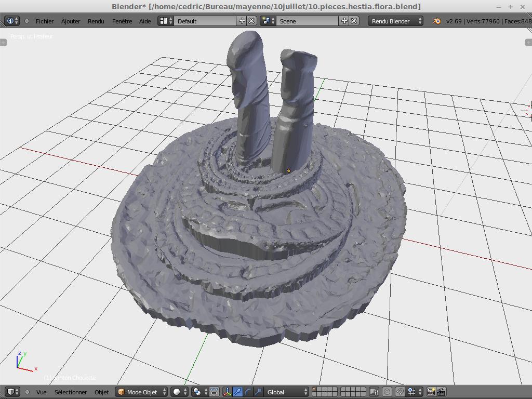532x399 pixels.
Task: Open the Mode Objet dropdown
Action: pyautogui.click(x=142, y=392)
